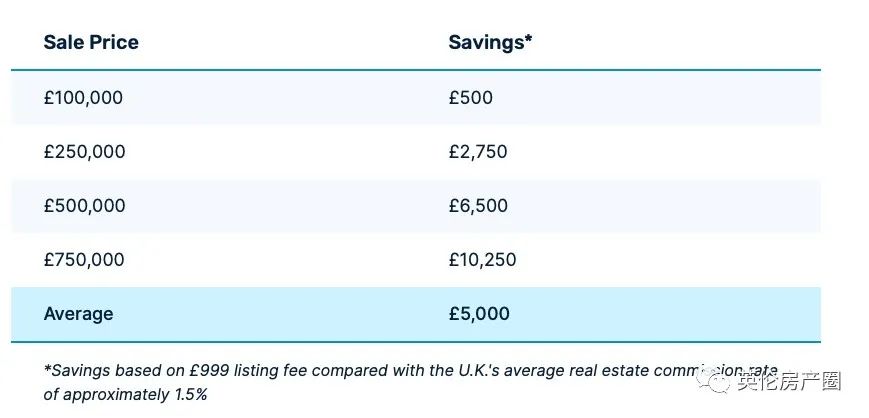Select the £500 savings cell
Viewport: 869px width, 418px height.
click(x=471, y=98)
